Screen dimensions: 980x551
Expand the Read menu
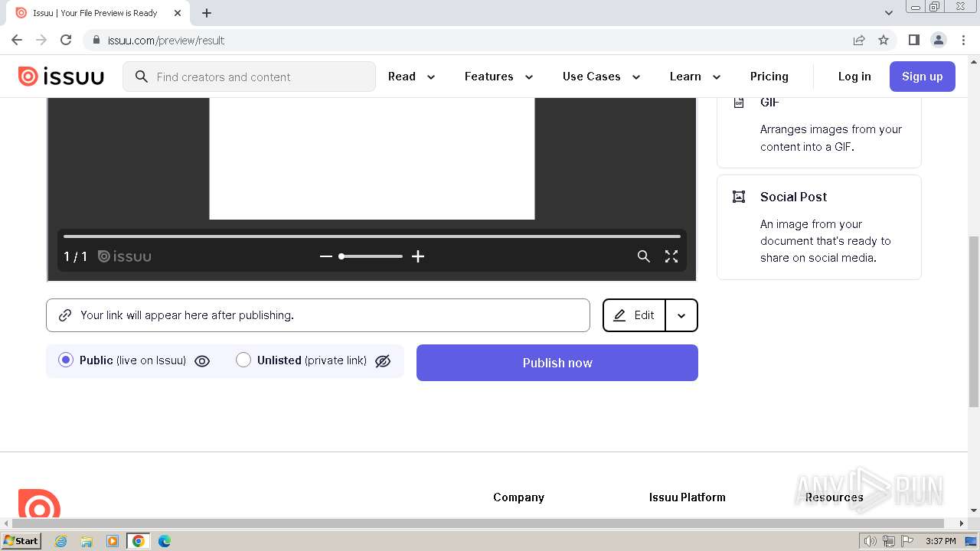[x=412, y=77]
